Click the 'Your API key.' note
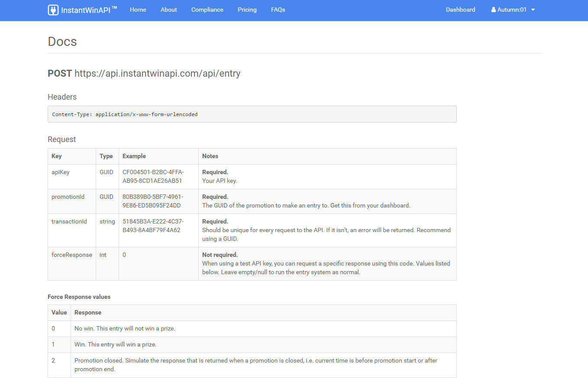Screen dimensions: 588x379 [220, 181]
